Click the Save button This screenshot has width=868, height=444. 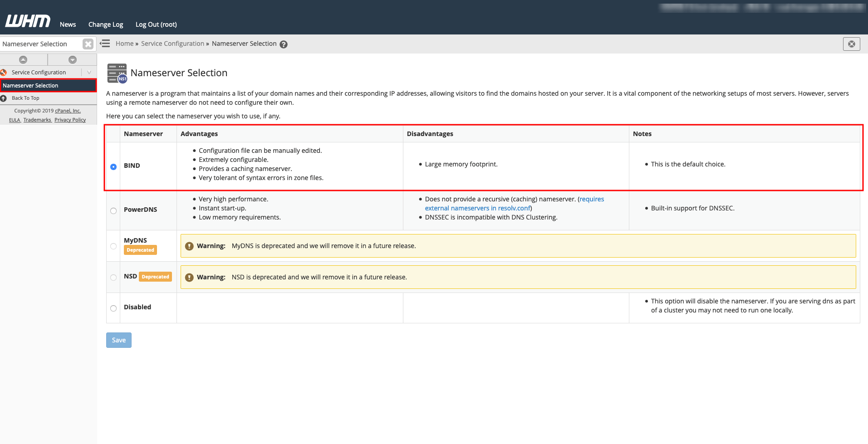coord(119,340)
